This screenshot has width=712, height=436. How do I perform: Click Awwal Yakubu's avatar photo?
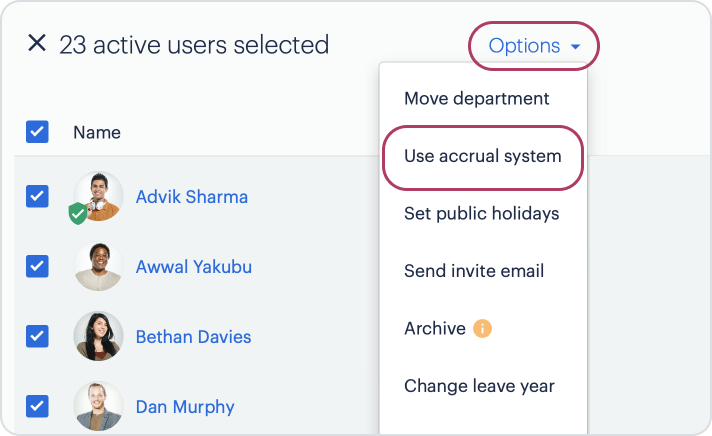click(99, 267)
